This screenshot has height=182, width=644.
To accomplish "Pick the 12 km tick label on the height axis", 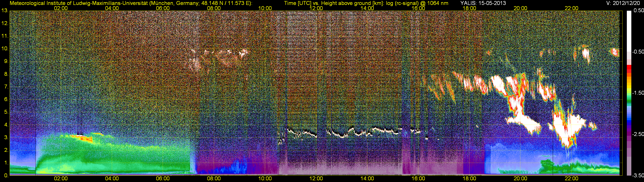I will pos(5,23).
